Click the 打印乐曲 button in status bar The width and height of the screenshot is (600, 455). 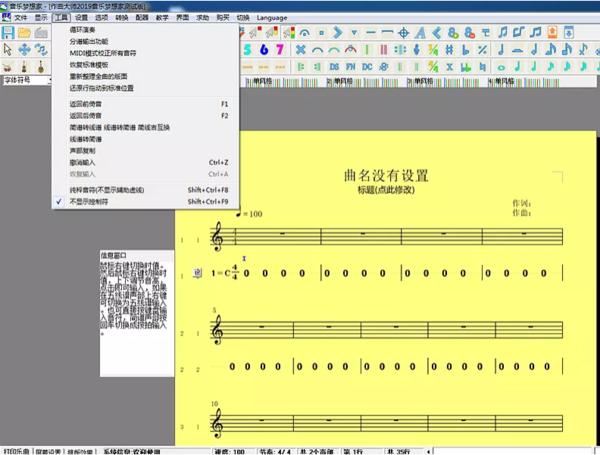[17, 450]
